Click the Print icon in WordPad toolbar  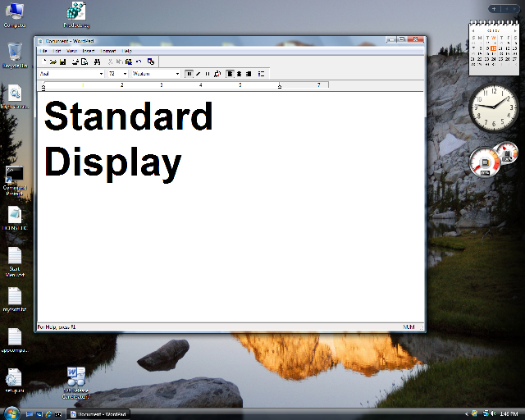75,62
